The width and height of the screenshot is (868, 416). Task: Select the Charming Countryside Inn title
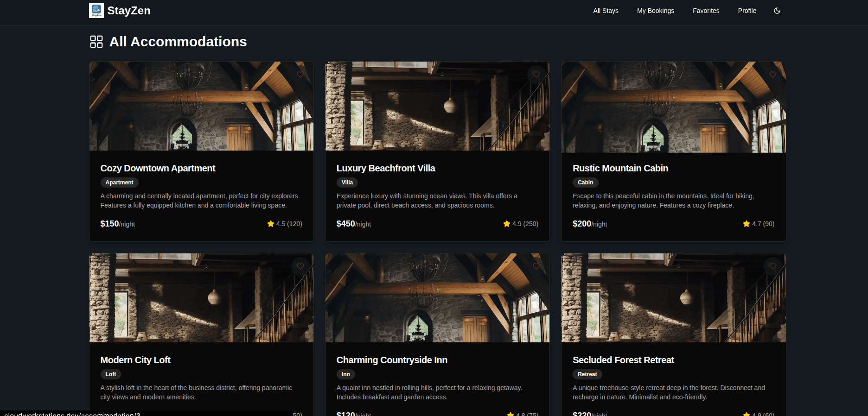tap(392, 360)
